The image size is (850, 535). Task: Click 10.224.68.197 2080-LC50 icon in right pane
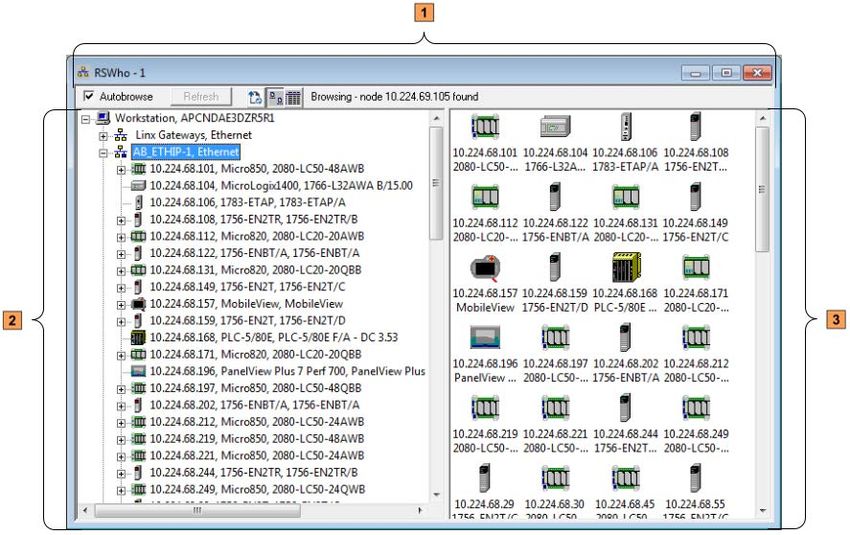(555, 338)
